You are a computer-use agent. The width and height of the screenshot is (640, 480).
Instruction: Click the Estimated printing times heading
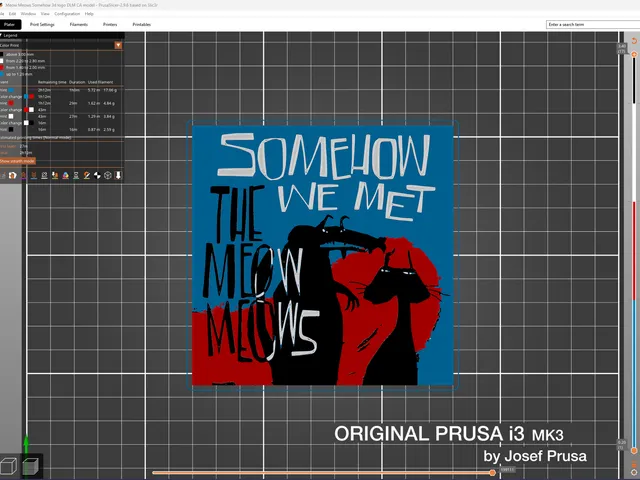36,138
